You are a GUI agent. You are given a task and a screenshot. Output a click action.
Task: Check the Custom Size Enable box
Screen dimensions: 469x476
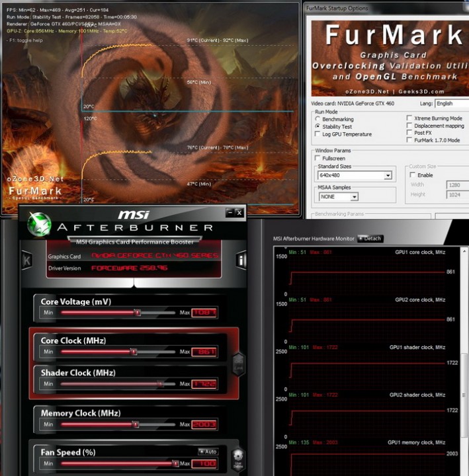click(413, 175)
